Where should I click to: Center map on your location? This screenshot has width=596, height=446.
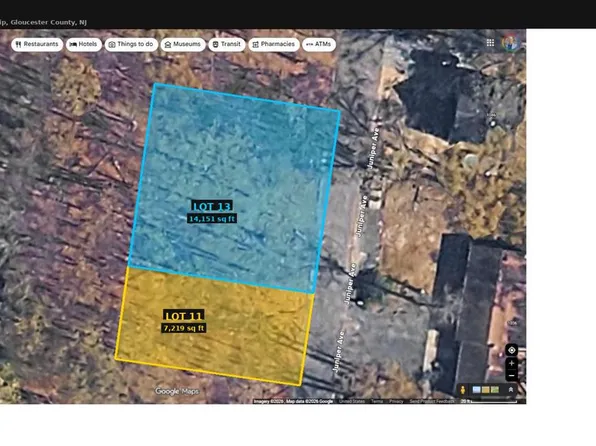coord(512,350)
